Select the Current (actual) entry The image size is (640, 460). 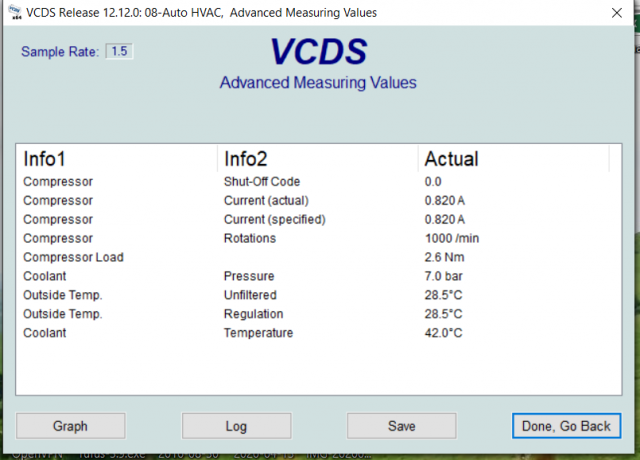(266, 201)
